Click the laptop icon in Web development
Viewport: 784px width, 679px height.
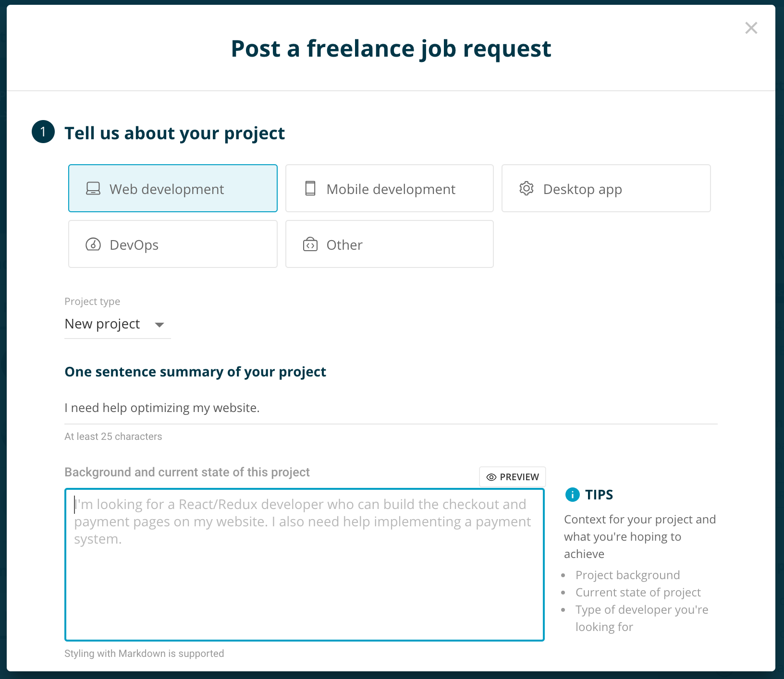[x=93, y=189]
